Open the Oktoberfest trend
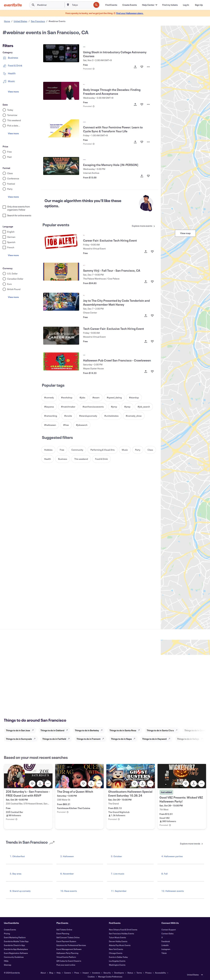 tap(17, 856)
